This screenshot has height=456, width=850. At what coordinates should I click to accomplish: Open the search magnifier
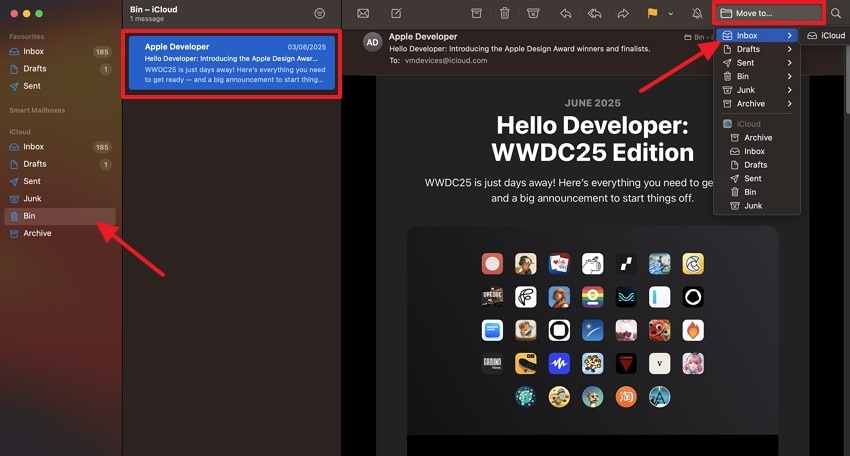836,14
